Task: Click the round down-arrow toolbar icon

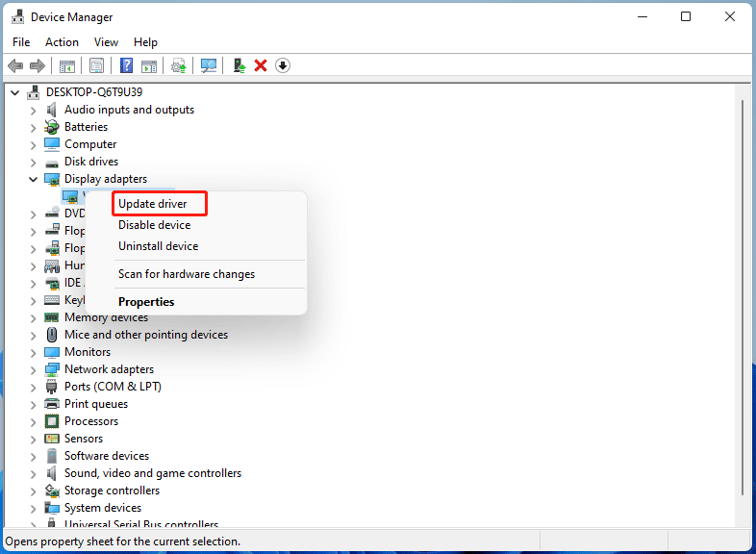Action: point(283,65)
